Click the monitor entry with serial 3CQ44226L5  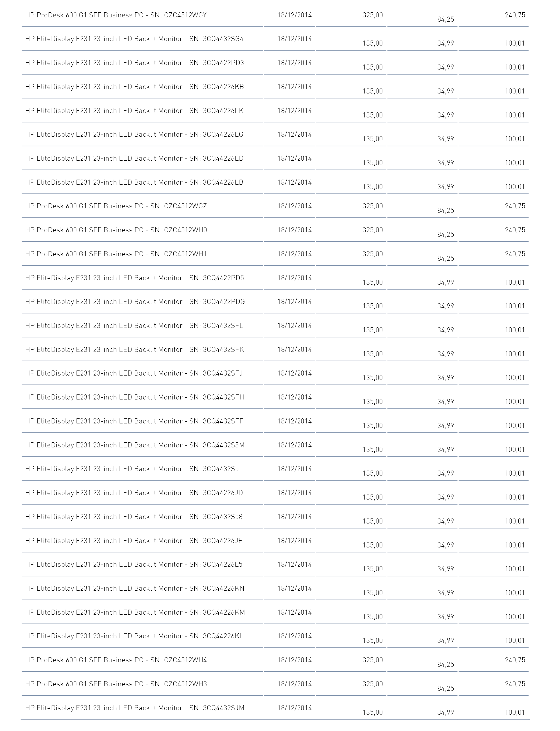(x=134, y=565)
